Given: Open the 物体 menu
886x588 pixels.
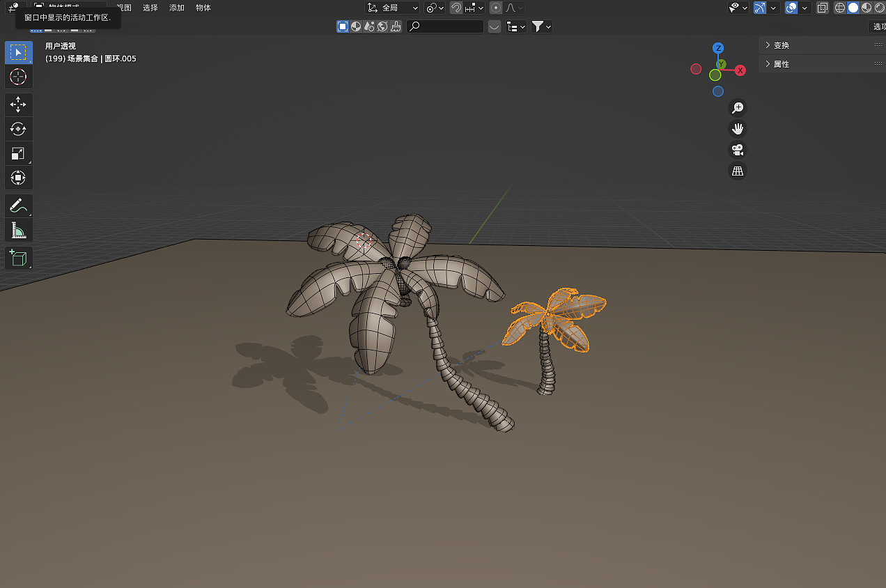Looking at the screenshot, I should click(203, 8).
